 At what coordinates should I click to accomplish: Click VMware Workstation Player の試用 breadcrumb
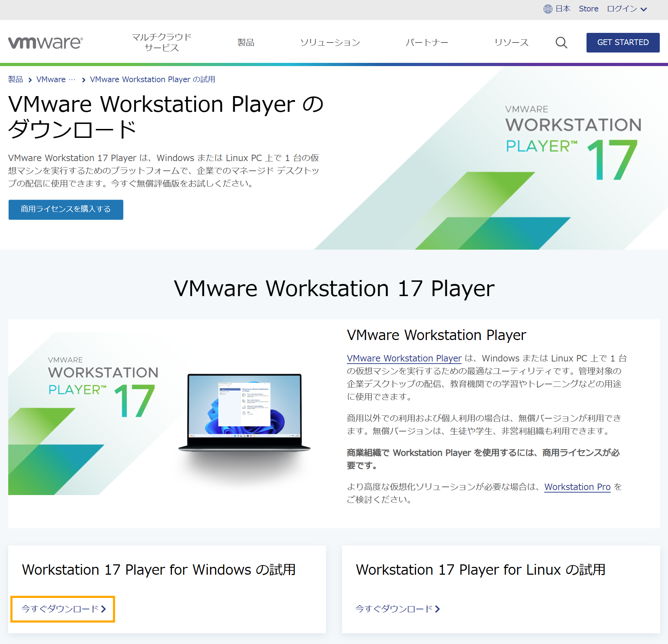pos(152,79)
